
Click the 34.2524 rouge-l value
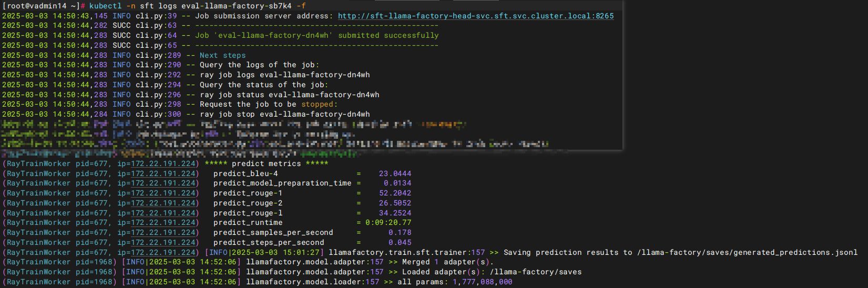pyautogui.click(x=395, y=213)
